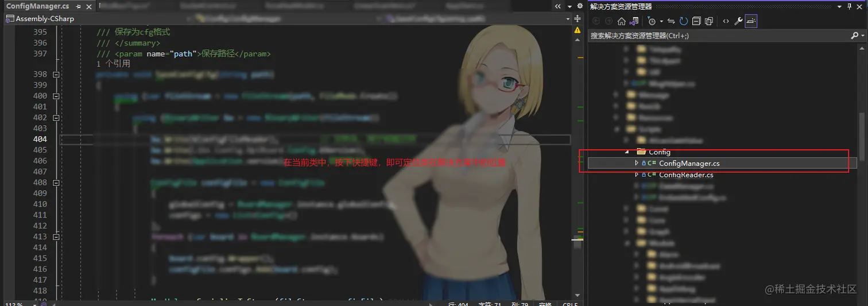Collapse the Config folder in tree
Viewport: 868px width, 306px height.
626,152
